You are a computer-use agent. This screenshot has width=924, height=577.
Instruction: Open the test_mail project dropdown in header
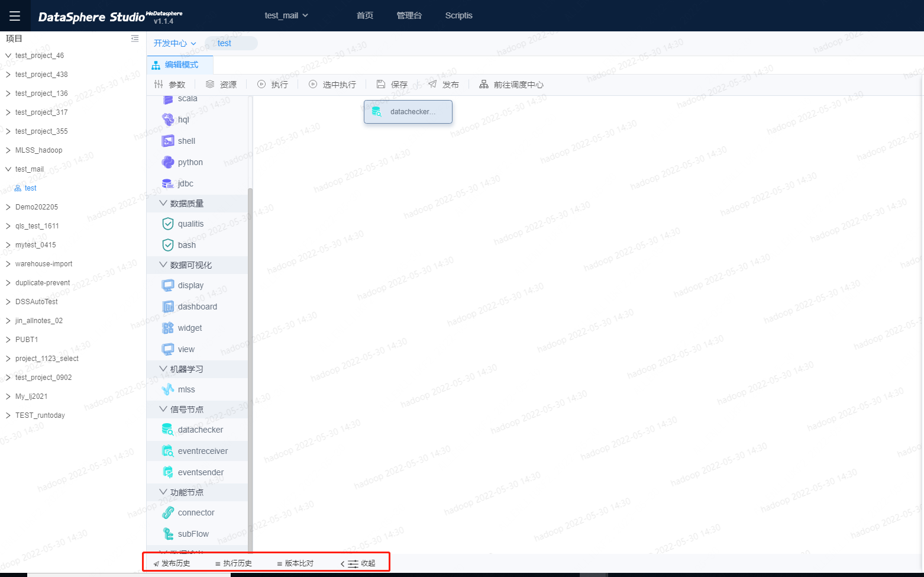[286, 15]
